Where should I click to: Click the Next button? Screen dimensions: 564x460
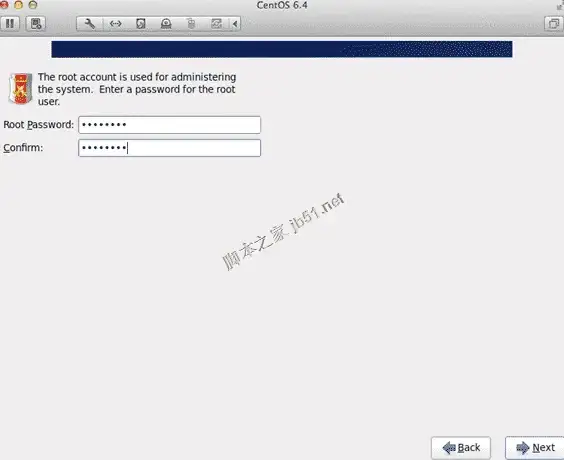(x=535, y=448)
